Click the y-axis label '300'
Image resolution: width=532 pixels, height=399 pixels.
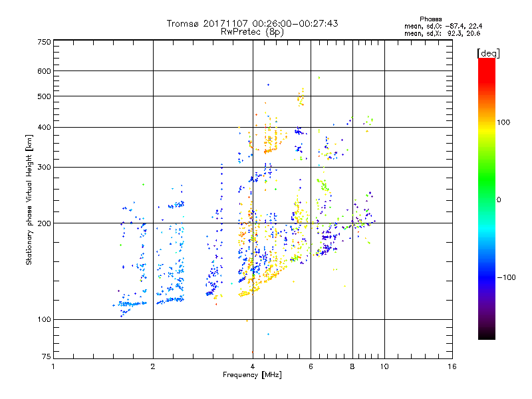[44, 168]
